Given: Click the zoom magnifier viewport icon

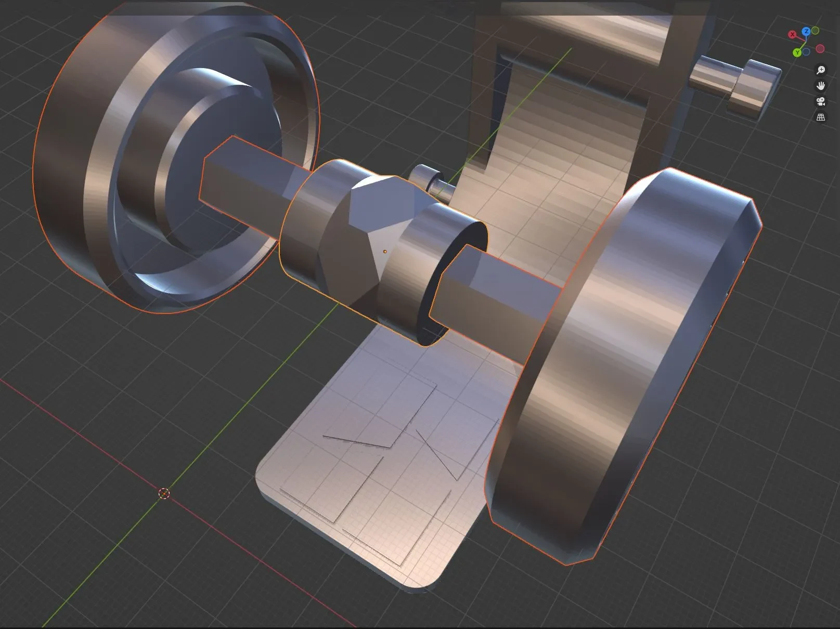Looking at the screenshot, I should pos(821,70).
